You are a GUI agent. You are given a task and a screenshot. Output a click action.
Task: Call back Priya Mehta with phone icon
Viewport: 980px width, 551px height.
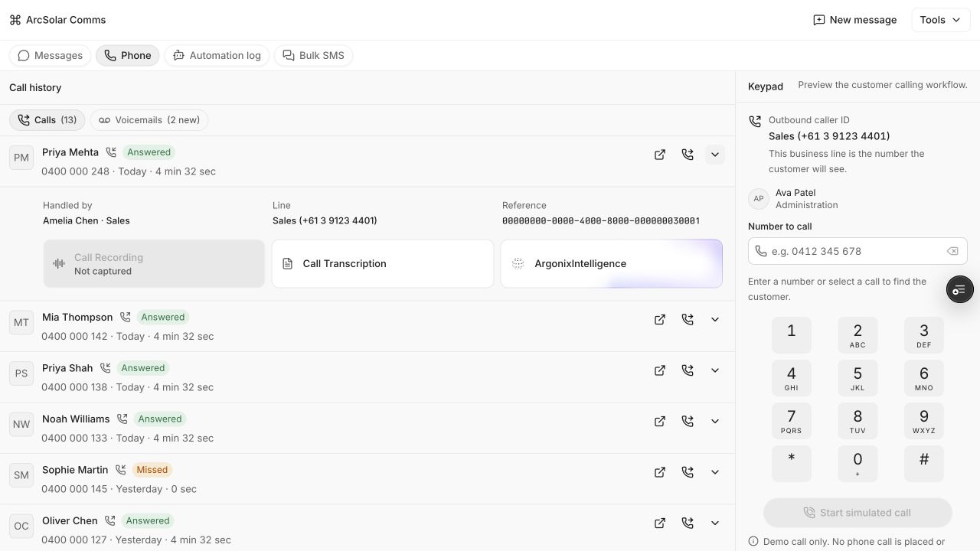coord(688,155)
